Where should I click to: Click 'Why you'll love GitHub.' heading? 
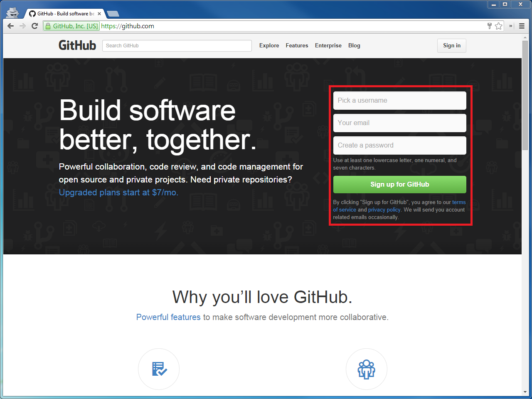262,297
